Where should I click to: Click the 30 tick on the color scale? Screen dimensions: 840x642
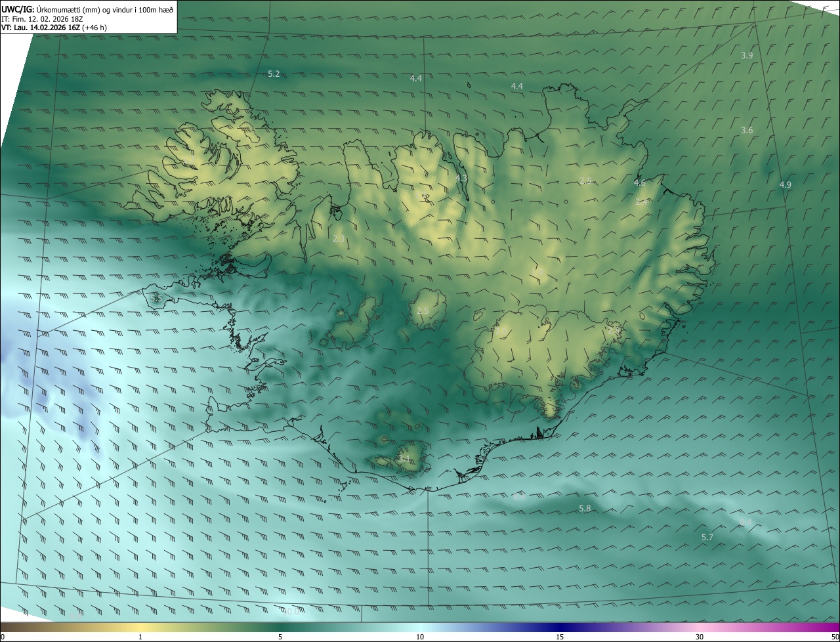pos(700,637)
